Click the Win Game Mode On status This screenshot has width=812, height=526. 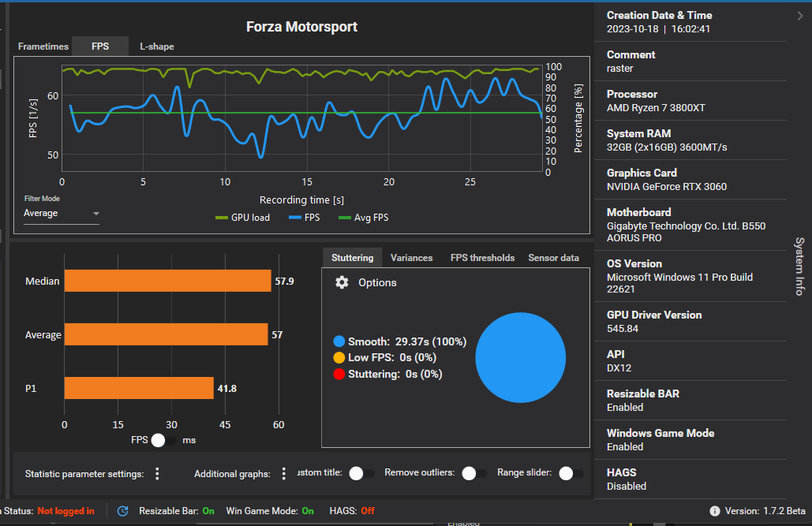[x=270, y=511]
